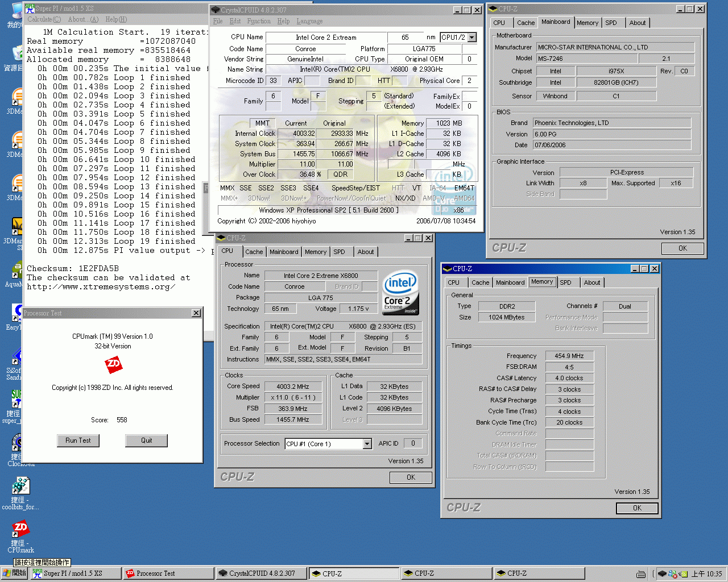This screenshot has width=728, height=582.
Task: Click the CPU Name field in CrystalCPUID
Action: [326, 38]
